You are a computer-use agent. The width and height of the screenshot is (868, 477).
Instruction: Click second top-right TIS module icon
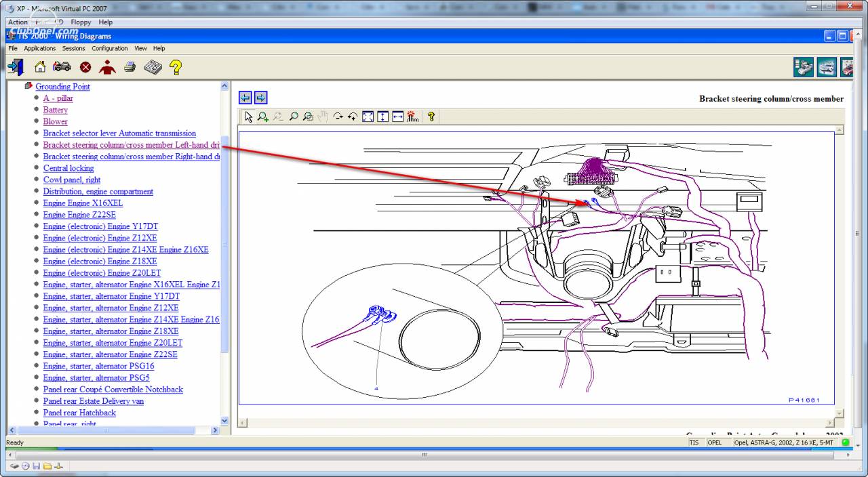827,67
